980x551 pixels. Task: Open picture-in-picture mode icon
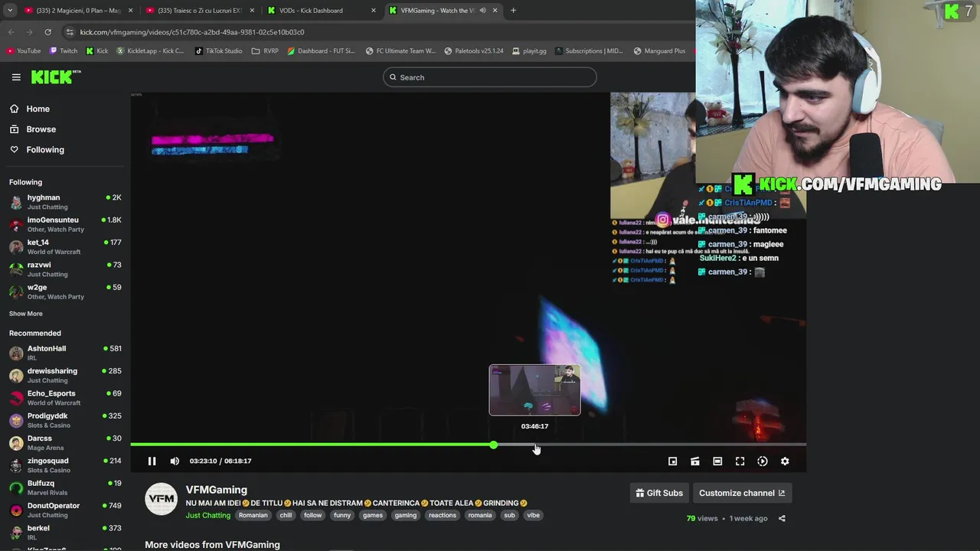coord(672,461)
